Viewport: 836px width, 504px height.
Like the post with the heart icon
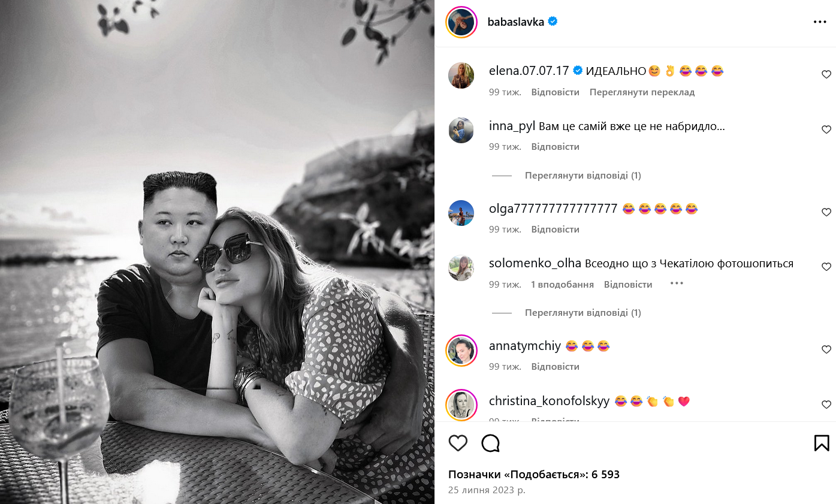click(458, 443)
